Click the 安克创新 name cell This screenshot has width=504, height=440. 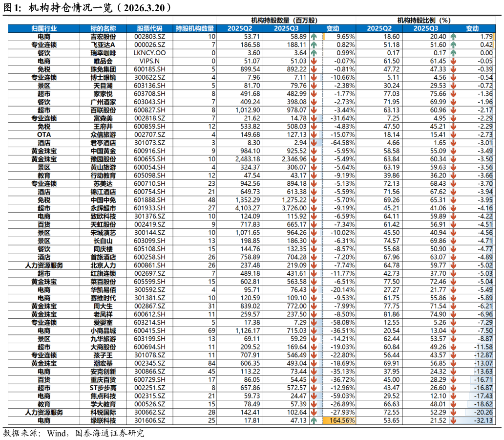103,372
